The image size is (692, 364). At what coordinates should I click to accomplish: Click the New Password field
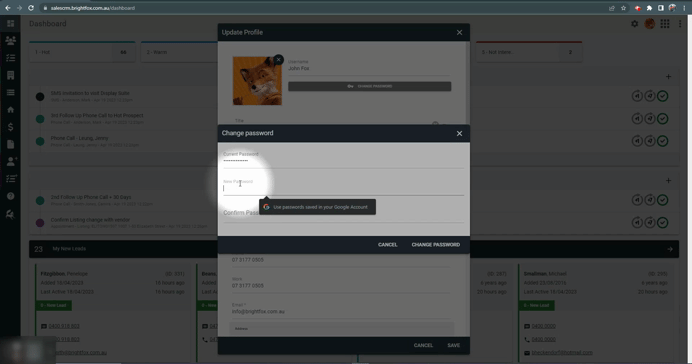[343, 187]
